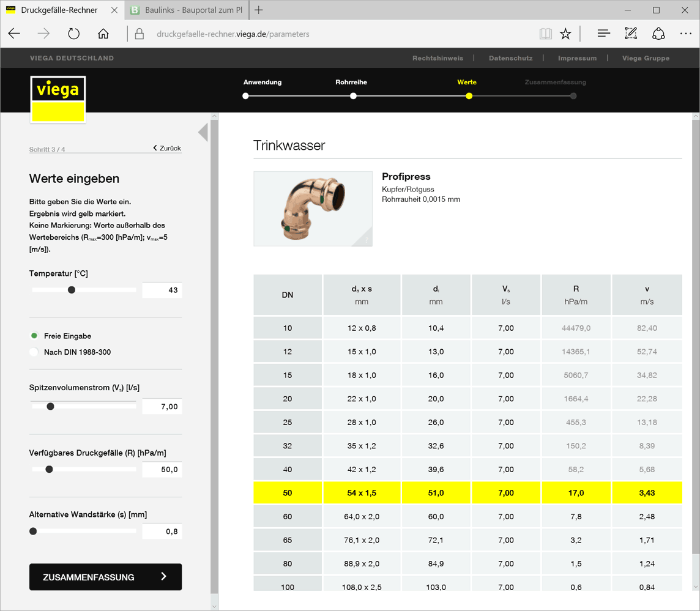Viewport: 700px width, 611px height.
Task: Click the Zurück back link
Action: point(167,148)
